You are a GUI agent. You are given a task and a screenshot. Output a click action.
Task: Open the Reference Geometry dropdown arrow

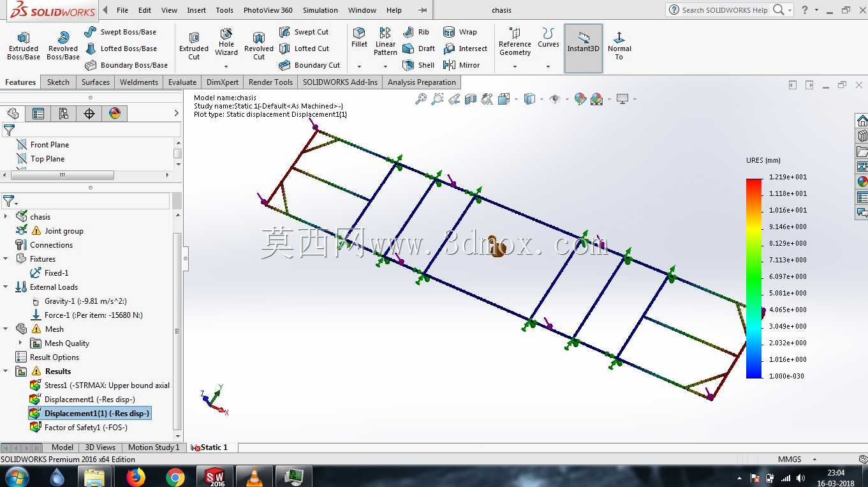pyautogui.click(x=515, y=66)
